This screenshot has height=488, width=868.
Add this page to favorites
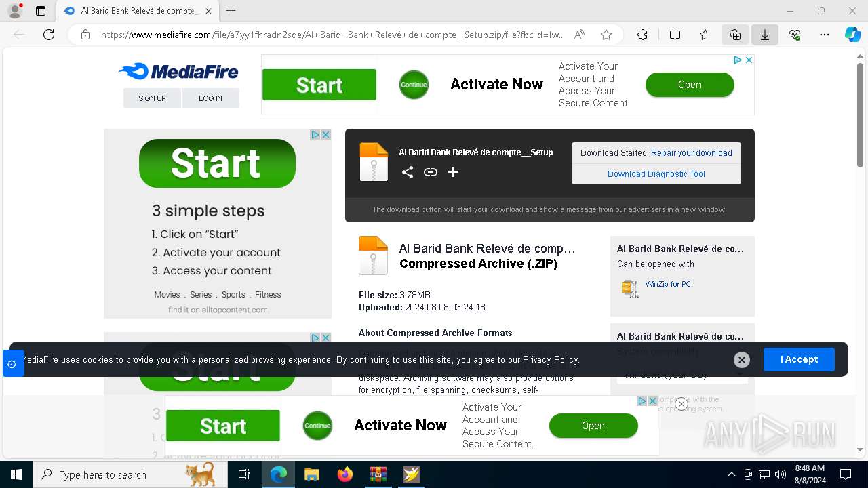(x=606, y=35)
